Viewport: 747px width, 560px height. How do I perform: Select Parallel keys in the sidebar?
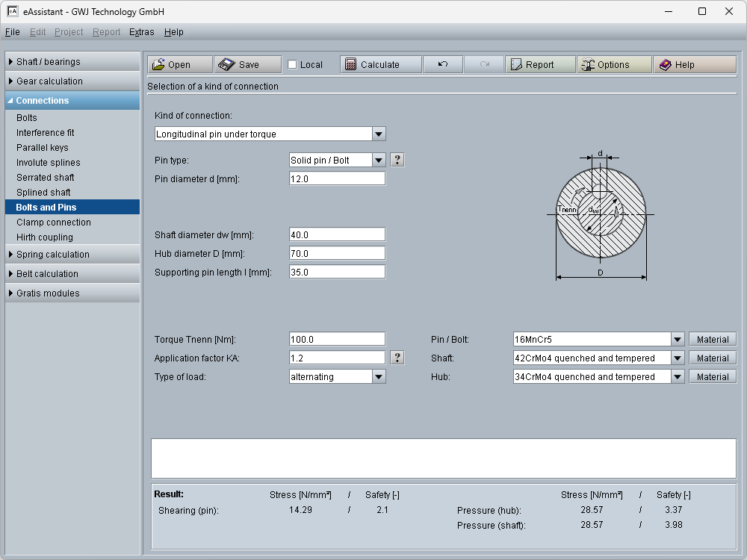click(43, 148)
